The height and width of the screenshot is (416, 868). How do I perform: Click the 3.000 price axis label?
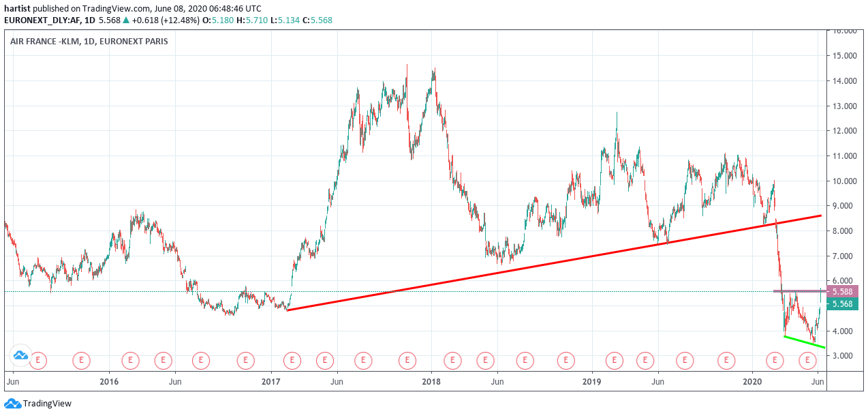pyautogui.click(x=843, y=357)
